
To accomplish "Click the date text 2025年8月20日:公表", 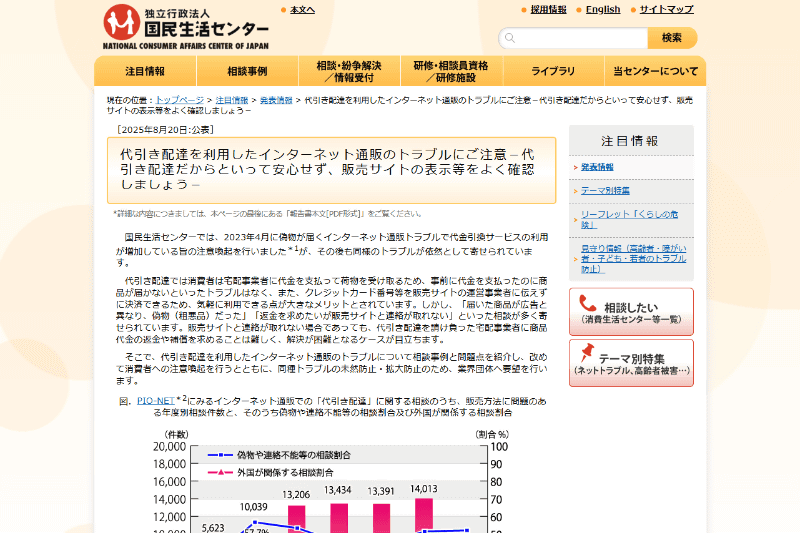I will point(165,130).
